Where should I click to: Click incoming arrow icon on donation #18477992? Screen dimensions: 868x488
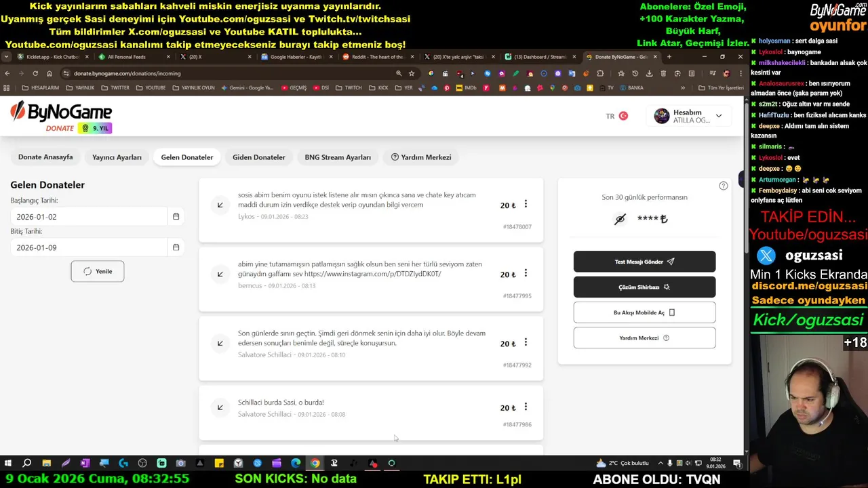point(220,343)
